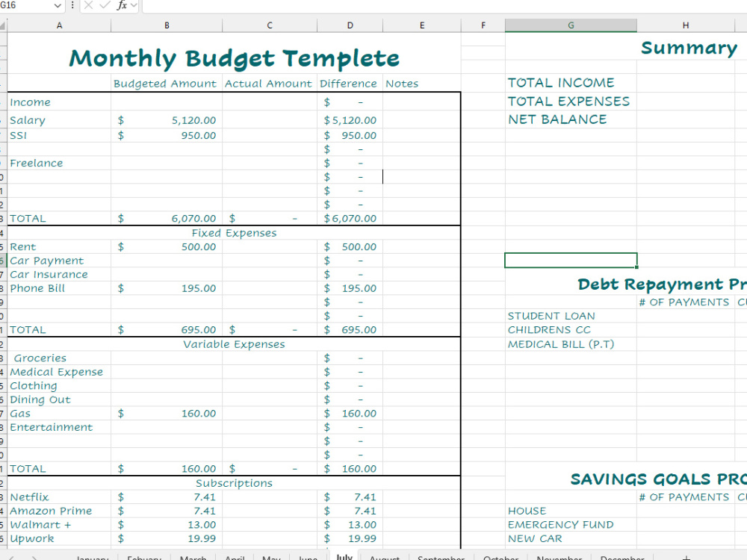Select the 'Dining Out' label cell
This screenshot has width=747, height=560.
[x=59, y=399]
